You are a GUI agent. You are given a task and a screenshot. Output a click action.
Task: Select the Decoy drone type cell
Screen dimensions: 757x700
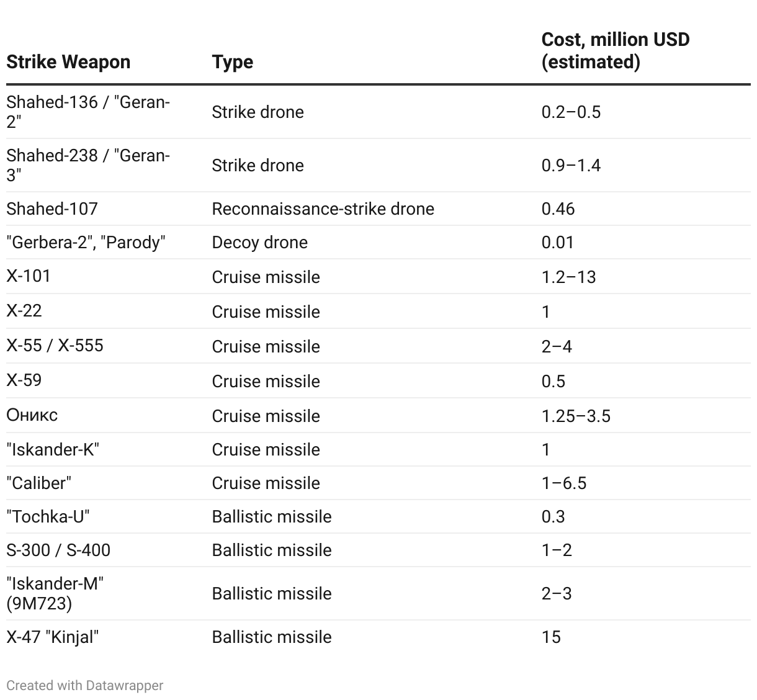pyautogui.click(x=259, y=242)
